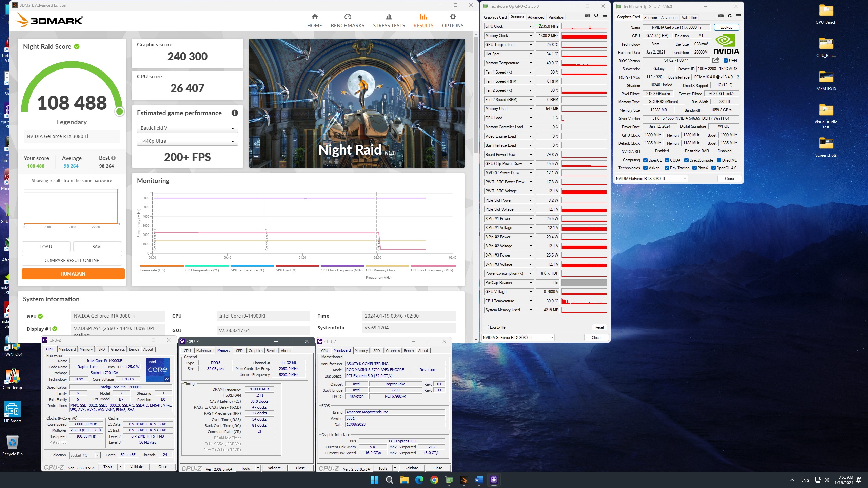Launch Google Chrome from the taskbar

click(x=434, y=480)
